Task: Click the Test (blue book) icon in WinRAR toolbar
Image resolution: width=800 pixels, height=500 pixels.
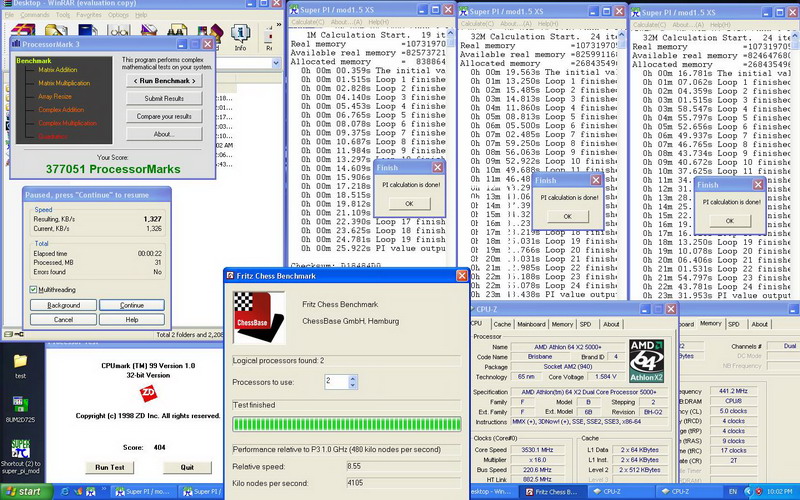Action: pyautogui.click(x=88, y=30)
